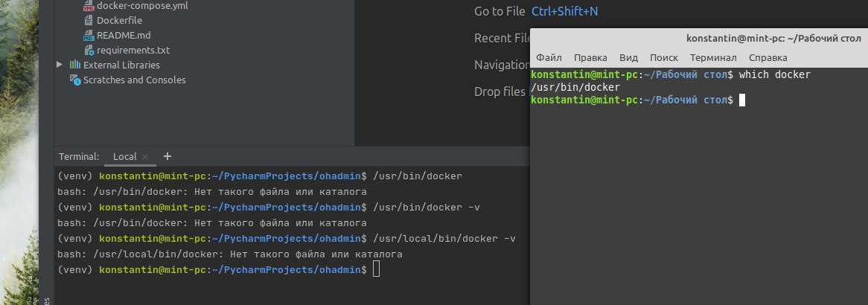This screenshot has width=868, height=305.
Task: Open the Справка help menu
Action: (x=768, y=58)
